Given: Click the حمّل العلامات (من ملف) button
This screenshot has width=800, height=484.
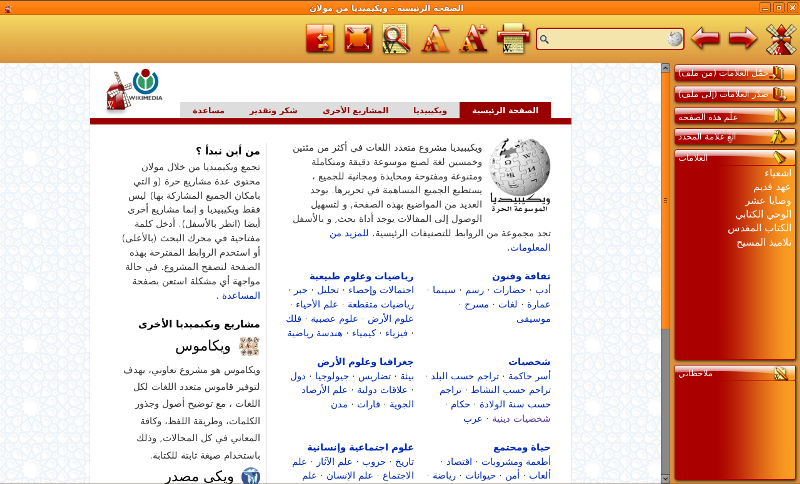Looking at the screenshot, I should tap(734, 73).
